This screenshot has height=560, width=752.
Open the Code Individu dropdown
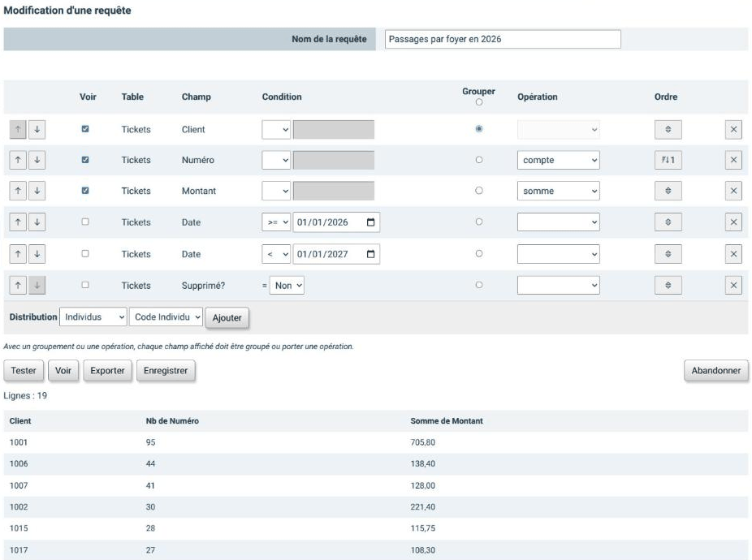[166, 317]
